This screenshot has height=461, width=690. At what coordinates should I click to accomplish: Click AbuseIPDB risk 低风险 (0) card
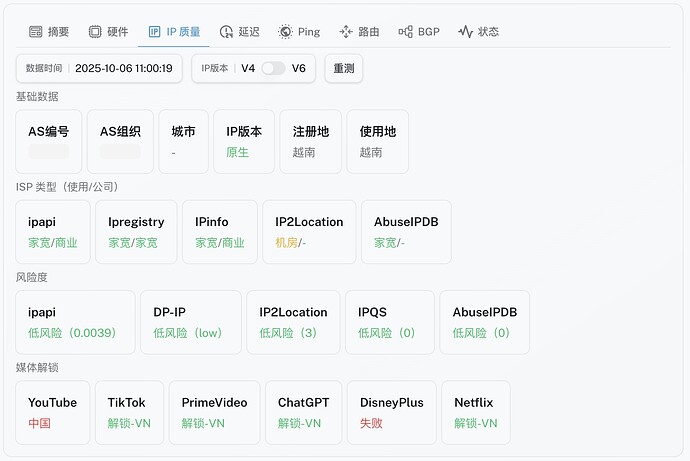pos(484,322)
